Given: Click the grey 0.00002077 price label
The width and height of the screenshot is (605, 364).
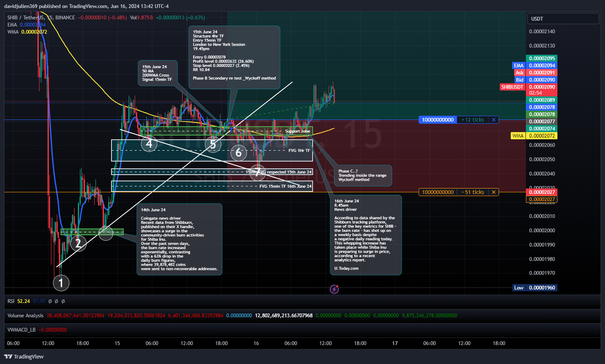Looking at the screenshot, I should [542, 122].
